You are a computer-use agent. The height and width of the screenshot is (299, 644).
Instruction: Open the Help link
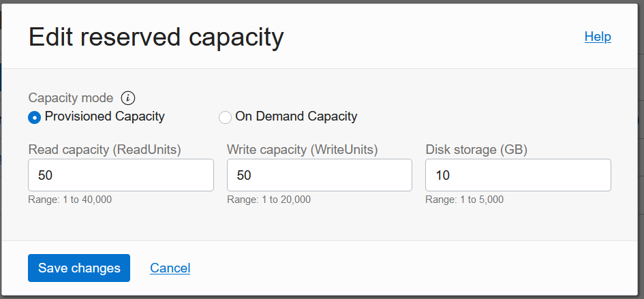point(598,37)
